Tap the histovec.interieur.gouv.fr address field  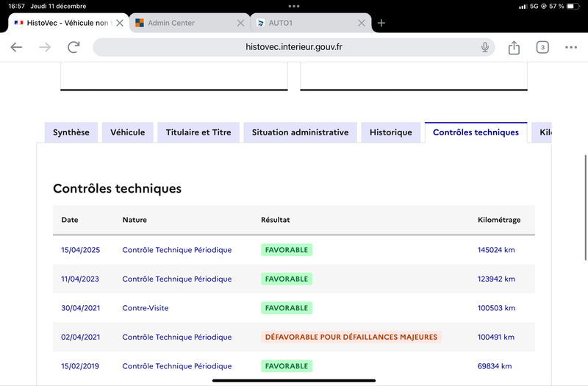click(294, 47)
